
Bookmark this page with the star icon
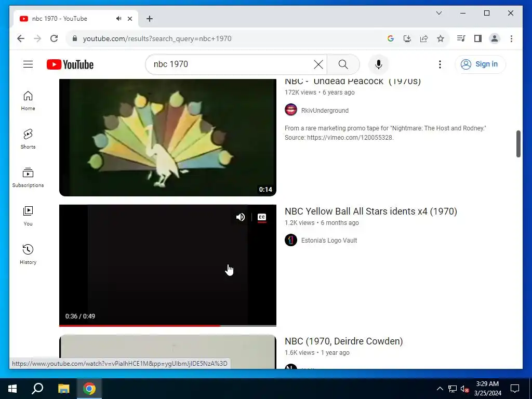[441, 38]
